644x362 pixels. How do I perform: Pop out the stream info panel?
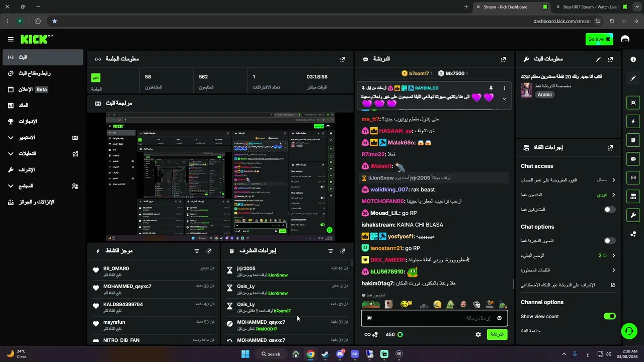[610, 59]
